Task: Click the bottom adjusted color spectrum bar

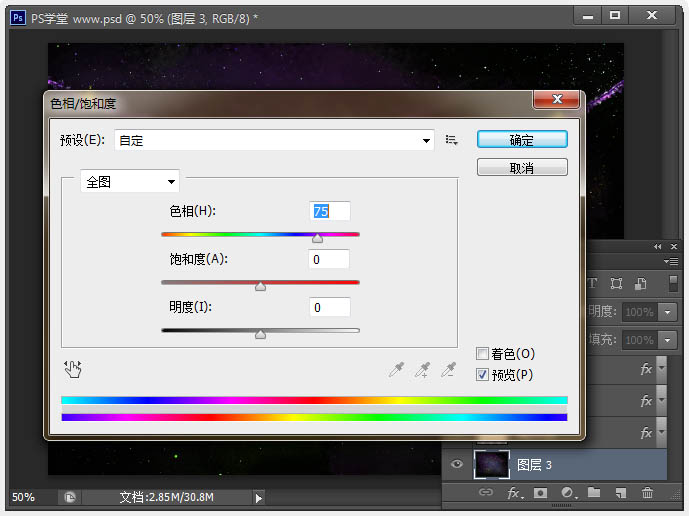Action: coord(314,417)
